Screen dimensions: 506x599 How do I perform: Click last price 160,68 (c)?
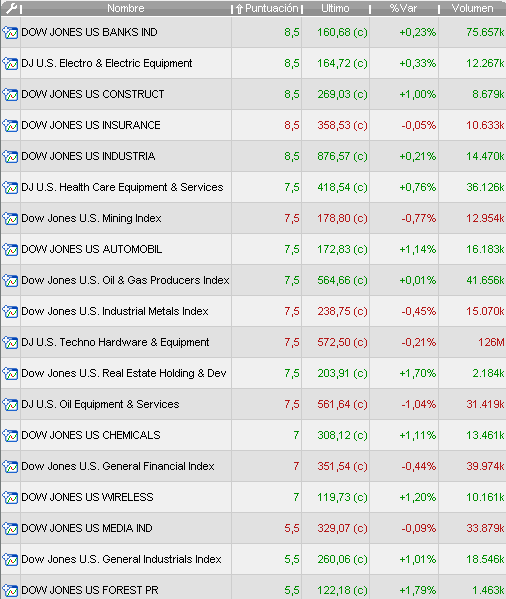[342, 32]
